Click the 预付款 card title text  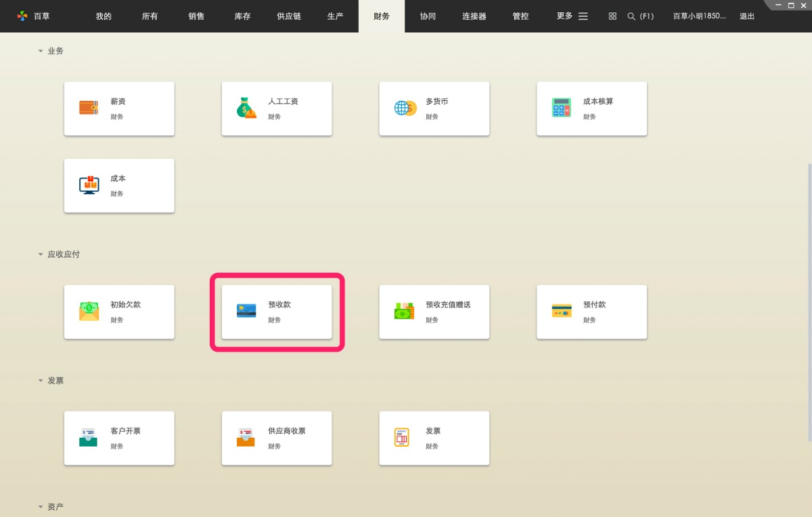pos(595,305)
